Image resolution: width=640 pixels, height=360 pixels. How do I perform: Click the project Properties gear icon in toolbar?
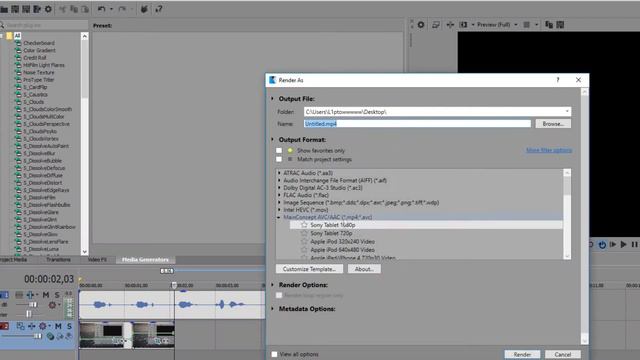pyautogui.click(x=48, y=9)
